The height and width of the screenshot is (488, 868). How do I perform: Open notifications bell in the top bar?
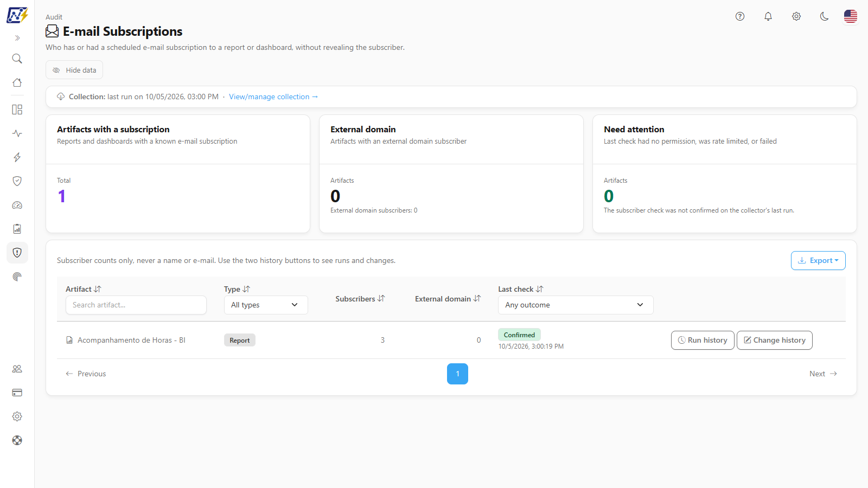pyautogui.click(x=768, y=16)
